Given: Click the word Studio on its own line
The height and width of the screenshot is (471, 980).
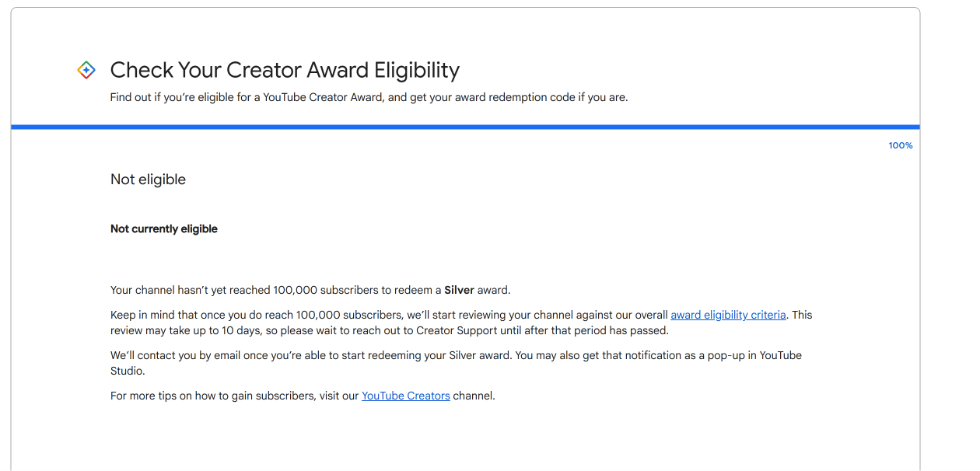Looking at the screenshot, I should point(128,371).
